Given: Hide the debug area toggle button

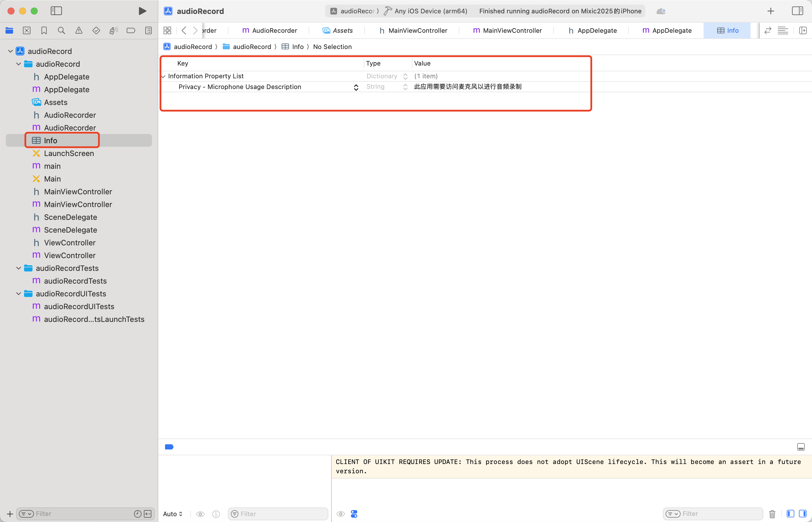Looking at the screenshot, I should tap(800, 447).
